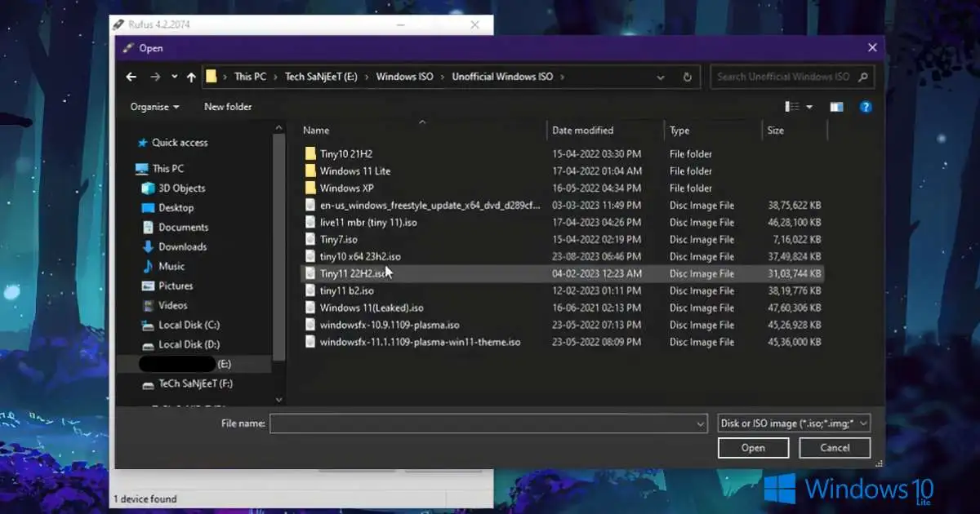This screenshot has height=514, width=980.
Task: Go up one folder level
Action: [x=191, y=77]
